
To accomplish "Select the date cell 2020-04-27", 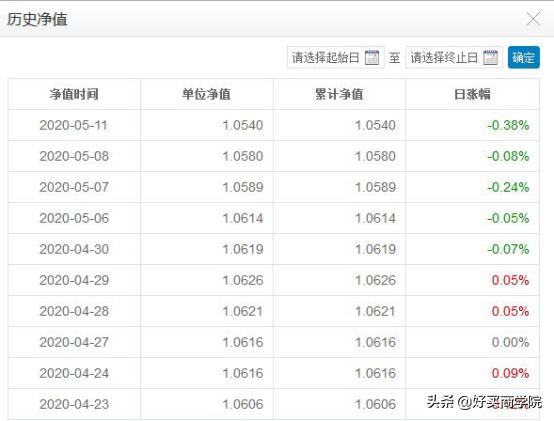I will click(74, 342).
